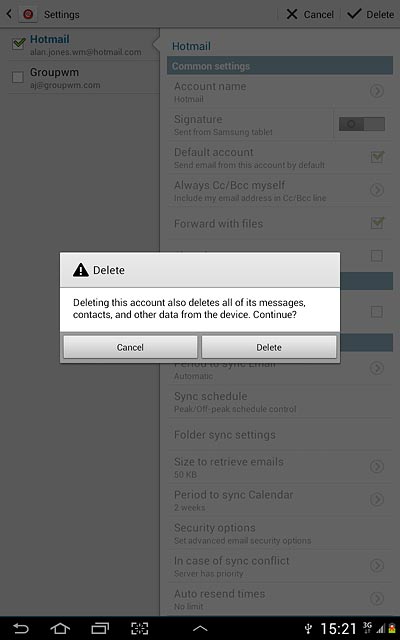Tap the Home navigation icon
400x640 pixels.
[x=60, y=628]
